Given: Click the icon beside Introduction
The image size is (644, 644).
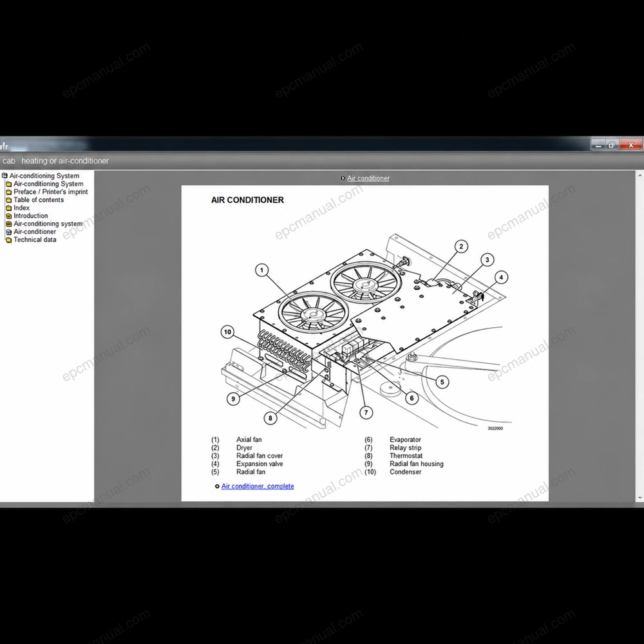Looking at the screenshot, I should coord(8,216).
